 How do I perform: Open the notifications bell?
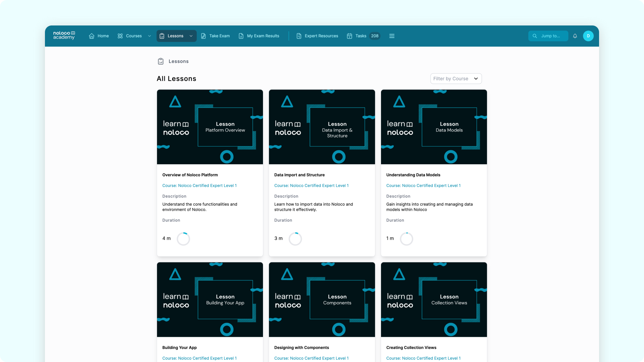(575, 36)
